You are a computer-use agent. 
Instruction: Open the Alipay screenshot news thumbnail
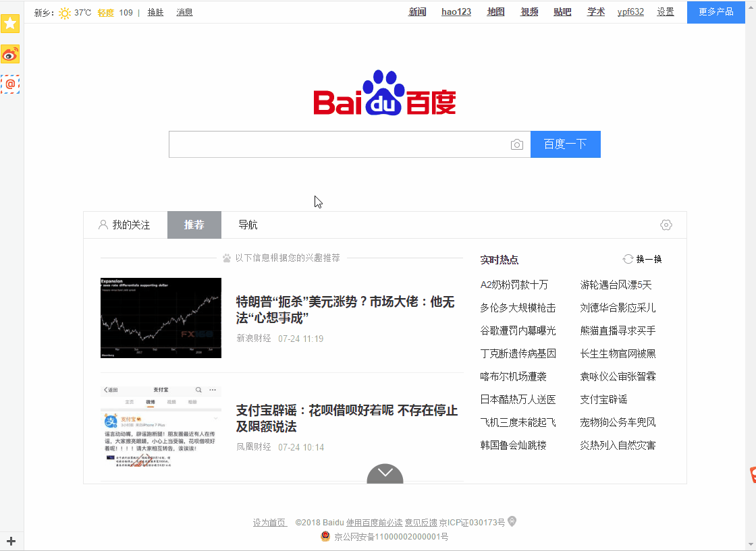[161, 426]
